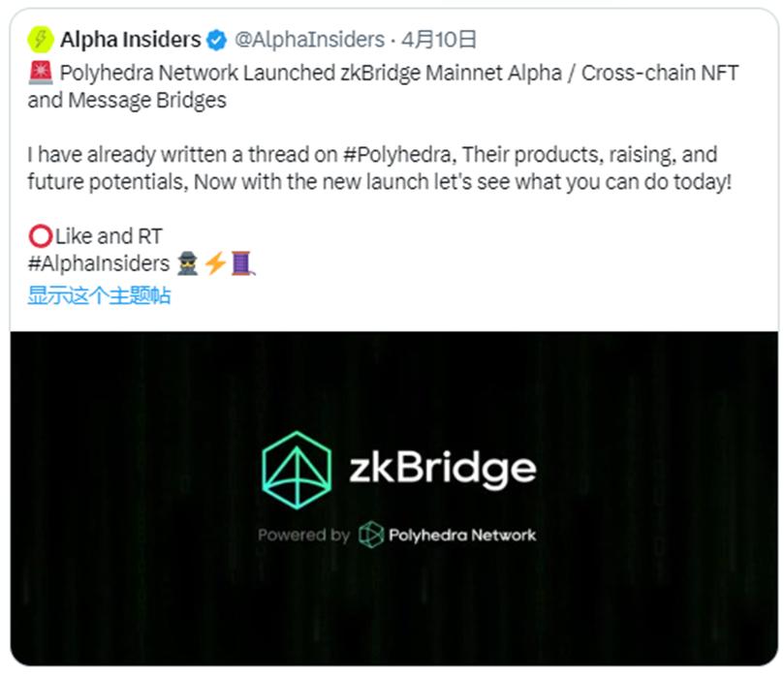Open the @AlphaInsiders handle link
The width and height of the screenshot is (784, 675).
point(309,40)
